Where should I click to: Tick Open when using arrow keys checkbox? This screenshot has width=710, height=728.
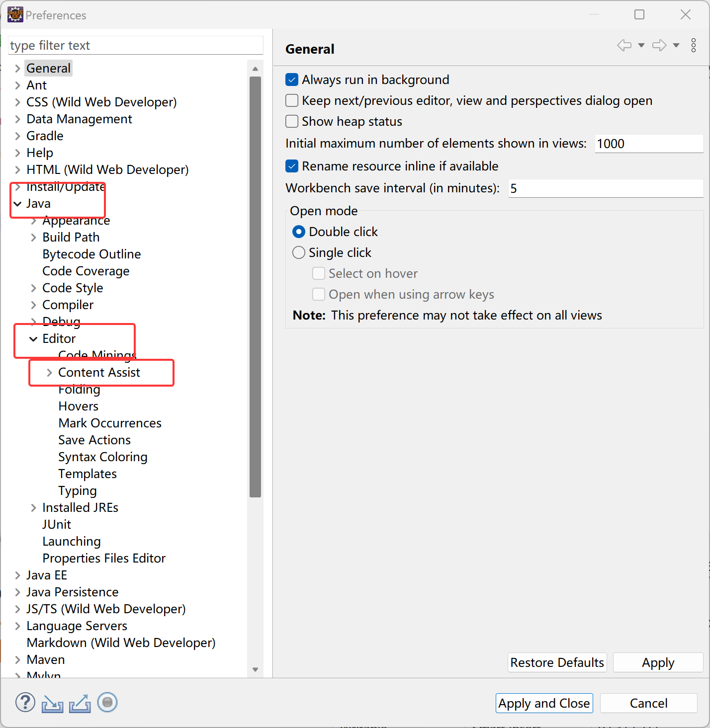click(x=319, y=295)
